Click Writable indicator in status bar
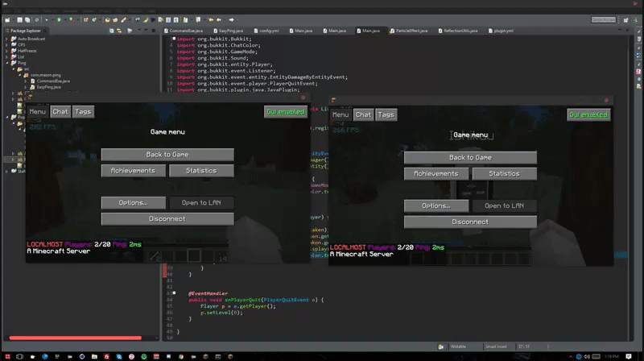This screenshot has width=644, height=361. [x=458, y=346]
